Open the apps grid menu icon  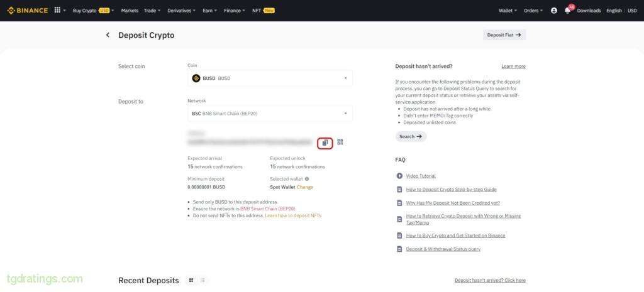tap(57, 10)
